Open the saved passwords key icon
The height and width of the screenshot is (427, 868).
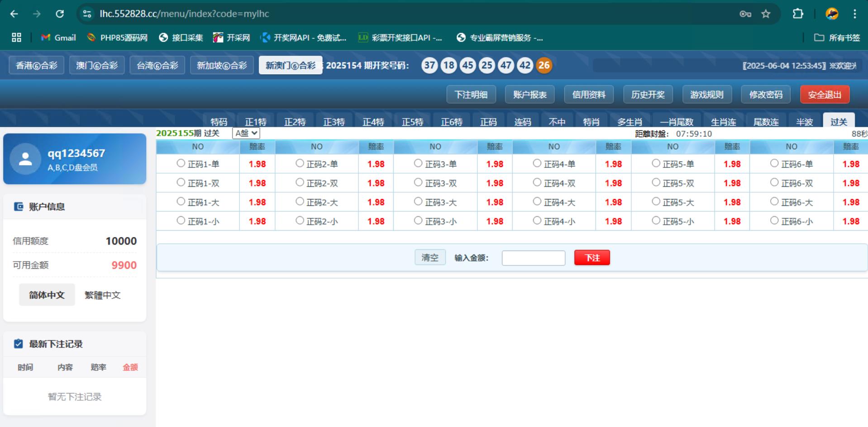click(x=745, y=14)
